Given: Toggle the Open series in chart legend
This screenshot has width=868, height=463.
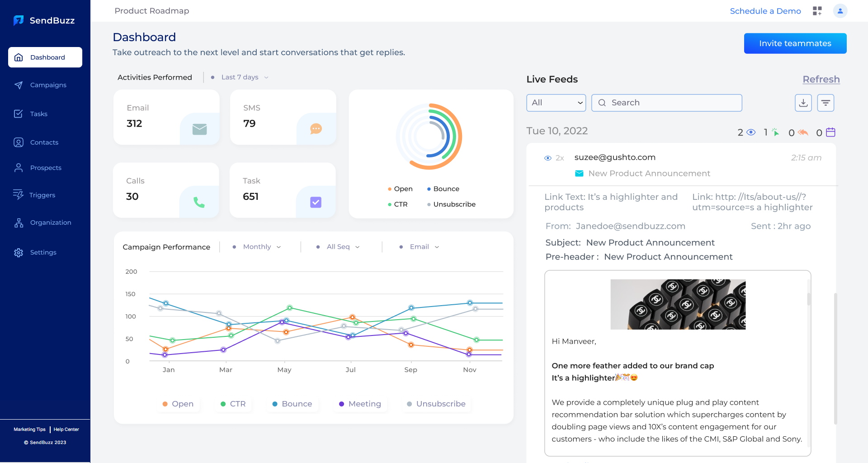Looking at the screenshot, I should [178, 404].
